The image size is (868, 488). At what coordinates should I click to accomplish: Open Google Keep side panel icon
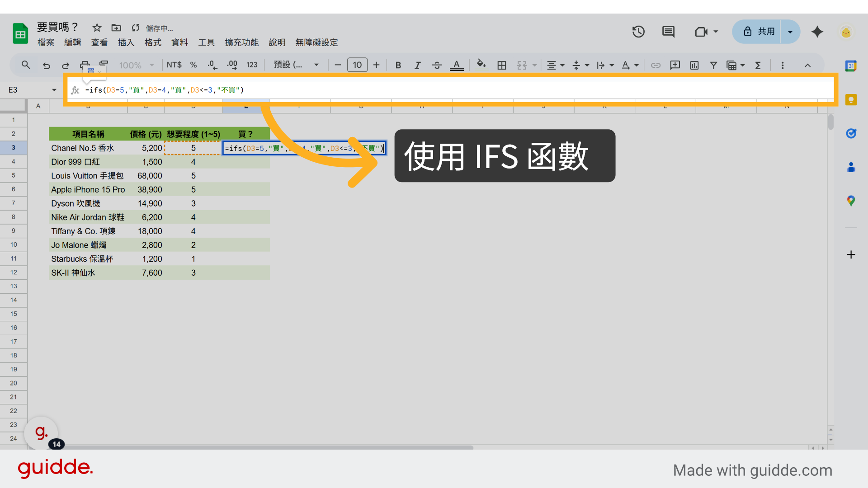tap(851, 100)
